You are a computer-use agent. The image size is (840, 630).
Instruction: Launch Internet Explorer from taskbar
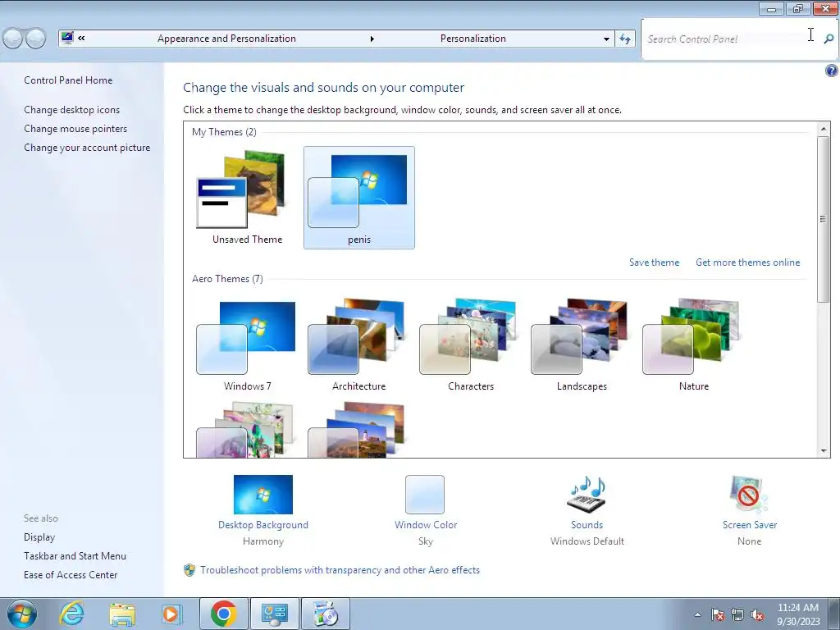click(71, 614)
